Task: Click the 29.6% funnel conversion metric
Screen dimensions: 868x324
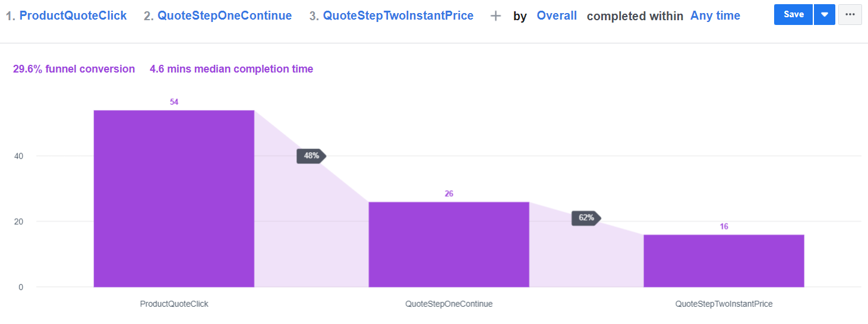Action: 74,69
